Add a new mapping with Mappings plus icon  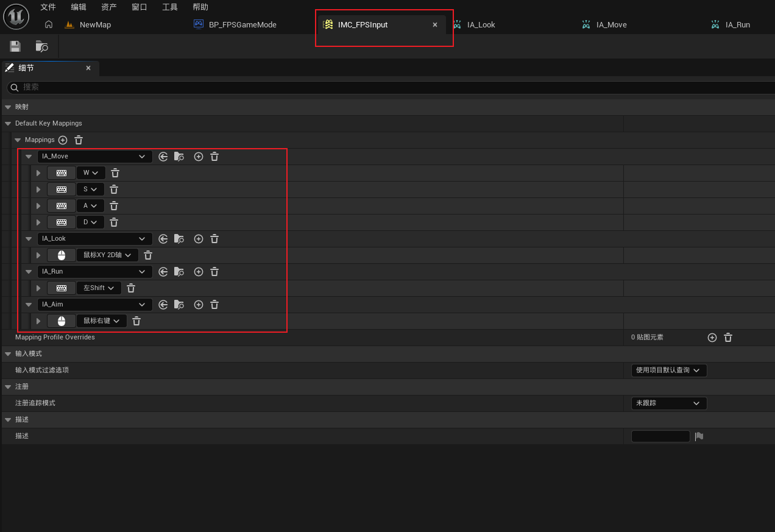tap(63, 140)
